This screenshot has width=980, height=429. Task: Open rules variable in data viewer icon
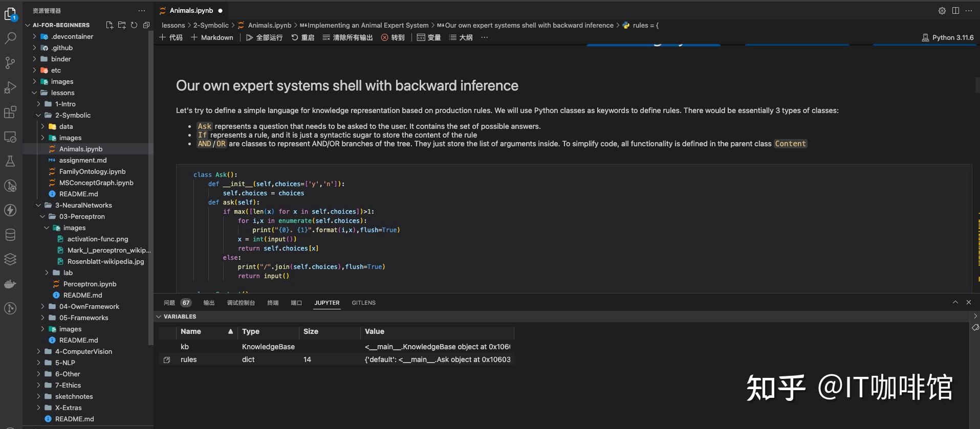(x=167, y=360)
